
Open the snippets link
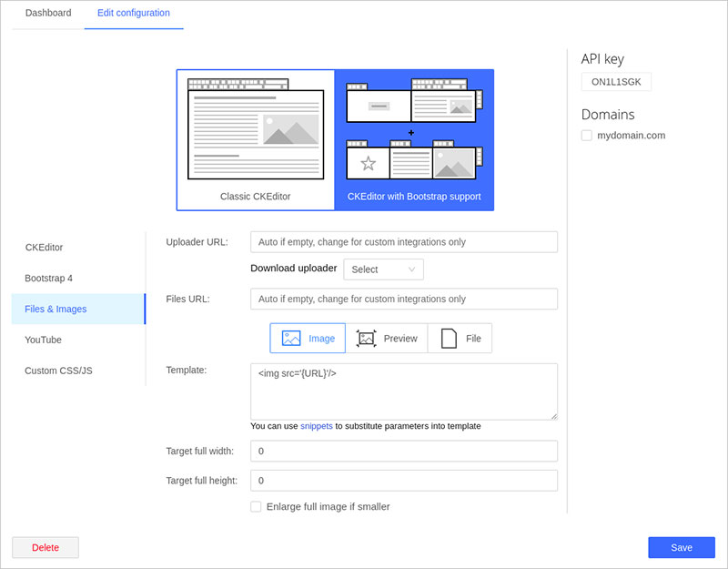click(x=317, y=426)
